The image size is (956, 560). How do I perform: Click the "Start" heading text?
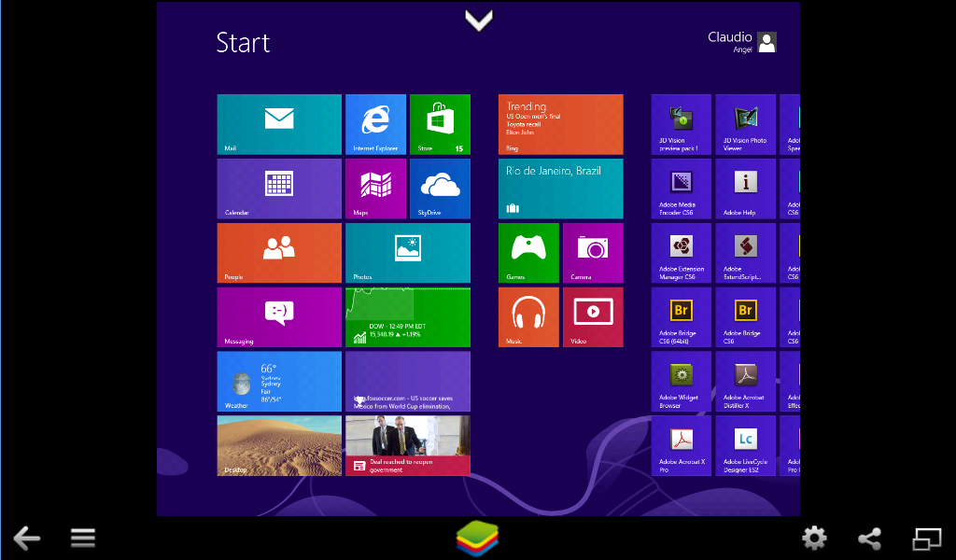(x=244, y=43)
